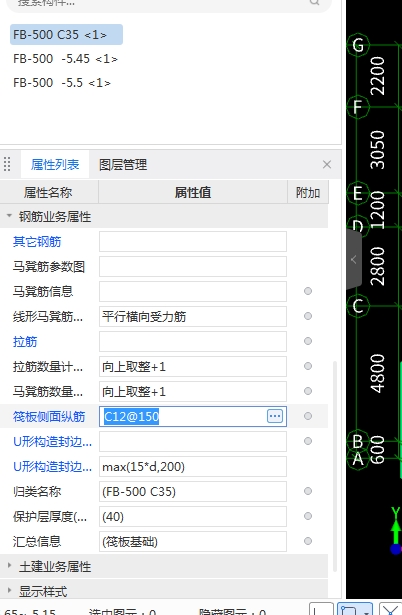Toggle 附加 radio for 汇总信息
The image size is (402, 615).
(308, 541)
